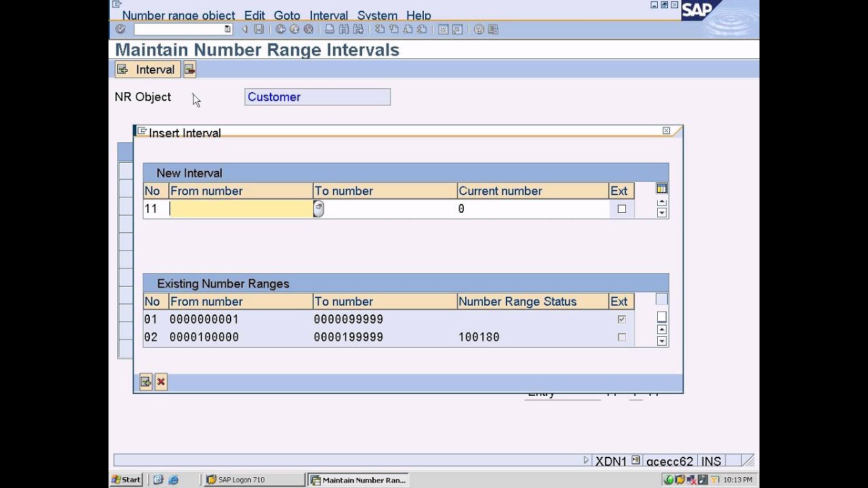
Task: Click the Insert Interval dialog title icon
Action: [x=142, y=131]
